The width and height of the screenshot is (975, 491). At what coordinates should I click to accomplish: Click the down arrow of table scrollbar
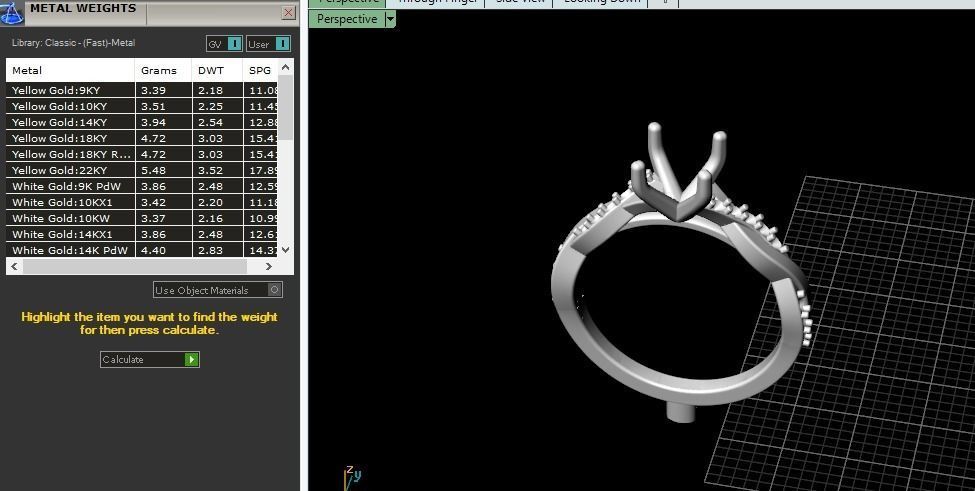click(285, 250)
